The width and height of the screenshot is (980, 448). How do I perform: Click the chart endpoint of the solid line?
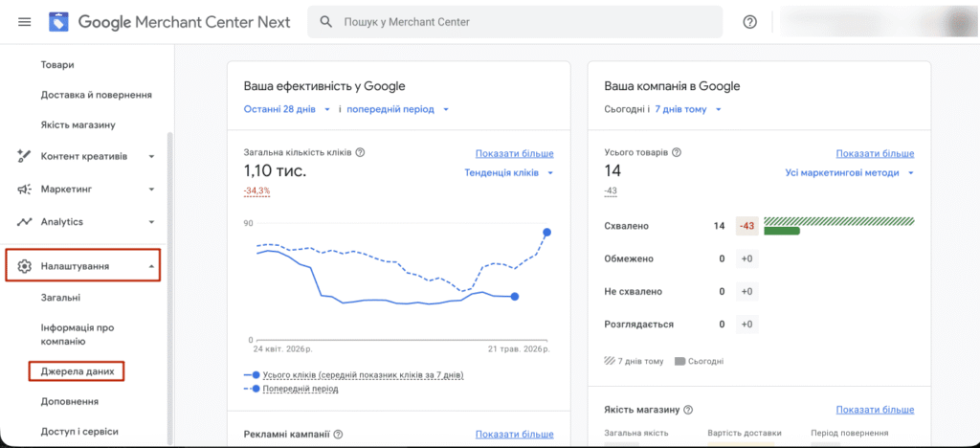click(514, 296)
